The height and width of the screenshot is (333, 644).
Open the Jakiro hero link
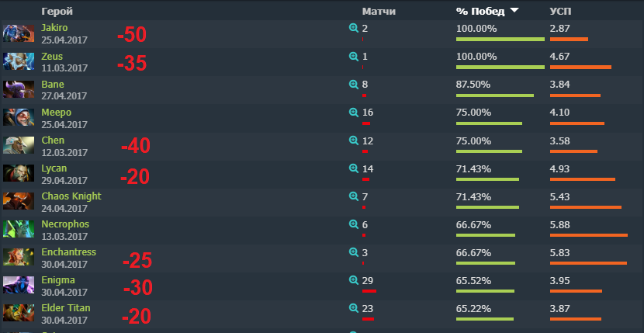(x=55, y=28)
